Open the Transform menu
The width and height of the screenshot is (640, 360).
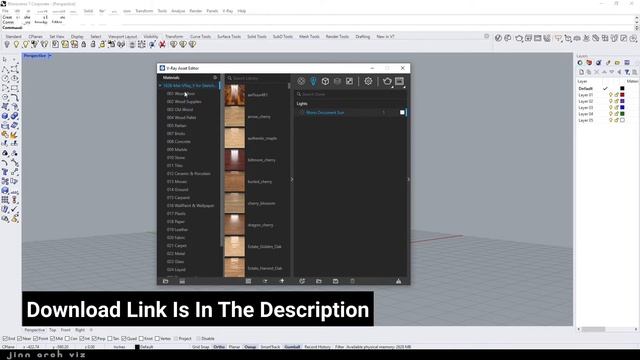pyautogui.click(x=144, y=11)
